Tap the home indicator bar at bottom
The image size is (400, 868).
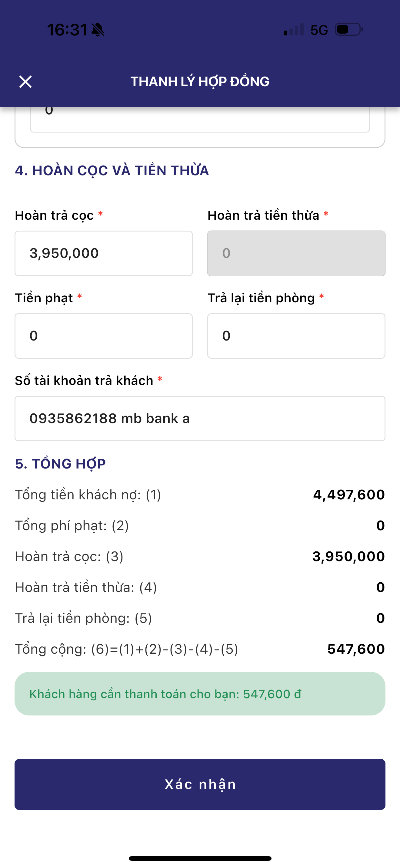200,858
